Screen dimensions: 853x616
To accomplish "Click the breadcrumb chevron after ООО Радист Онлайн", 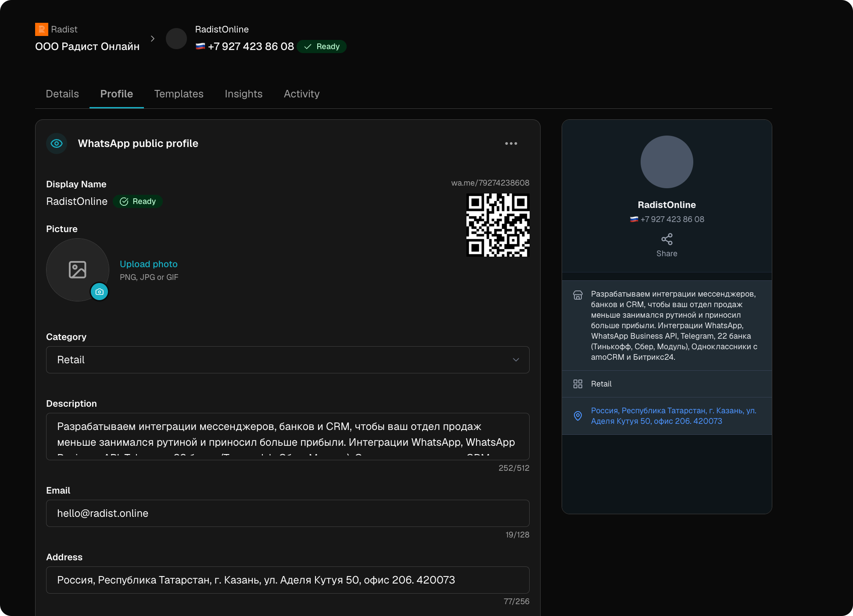I will coord(152,39).
